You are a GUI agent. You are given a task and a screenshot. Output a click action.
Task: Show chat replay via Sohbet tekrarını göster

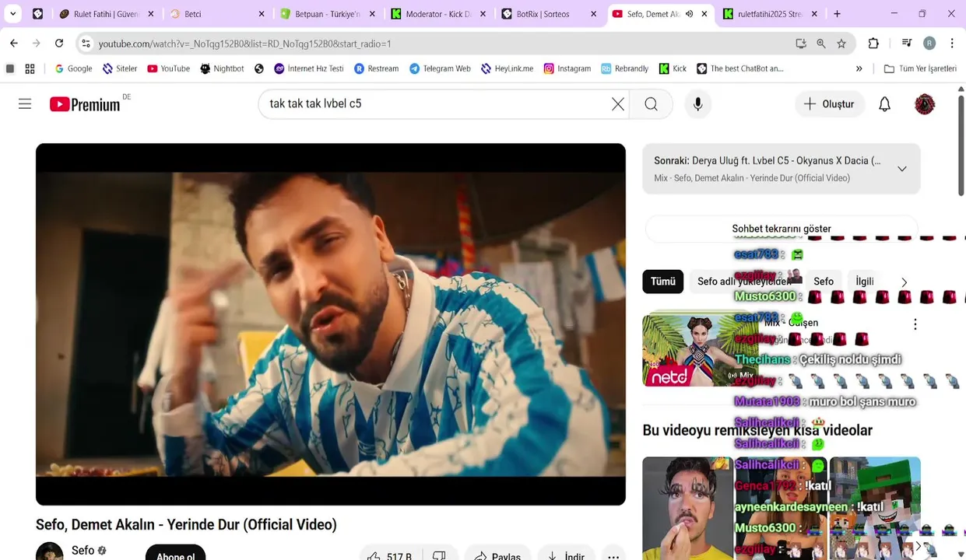click(x=782, y=229)
